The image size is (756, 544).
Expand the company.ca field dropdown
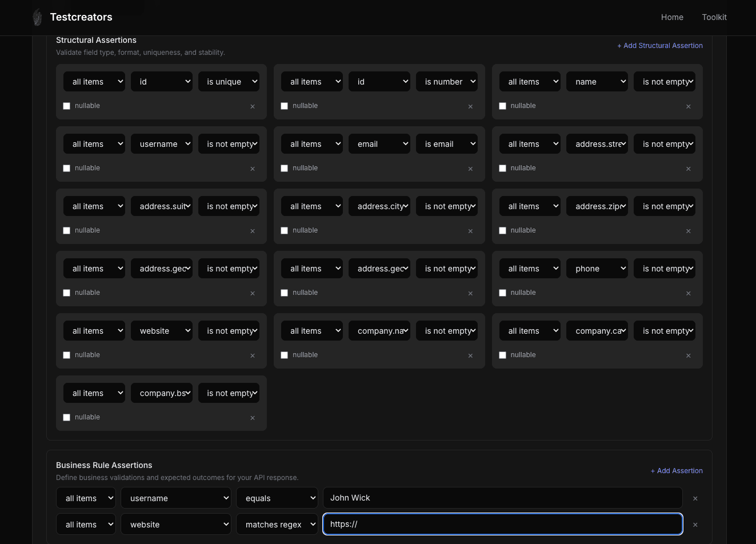click(x=597, y=331)
